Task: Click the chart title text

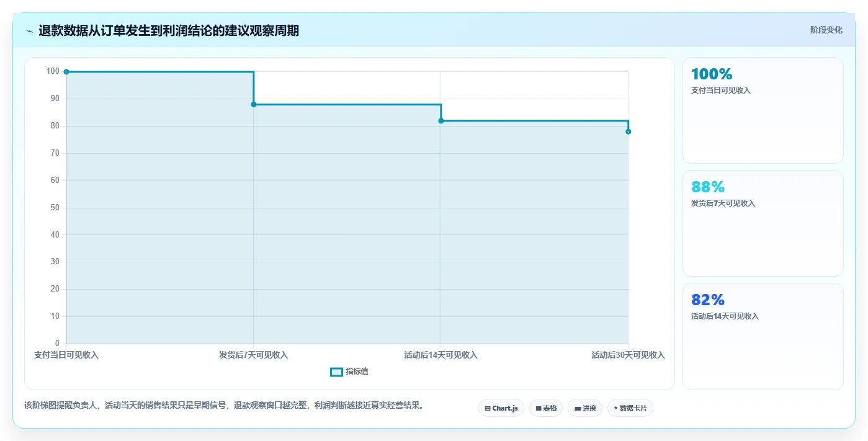Action: pyautogui.click(x=169, y=31)
